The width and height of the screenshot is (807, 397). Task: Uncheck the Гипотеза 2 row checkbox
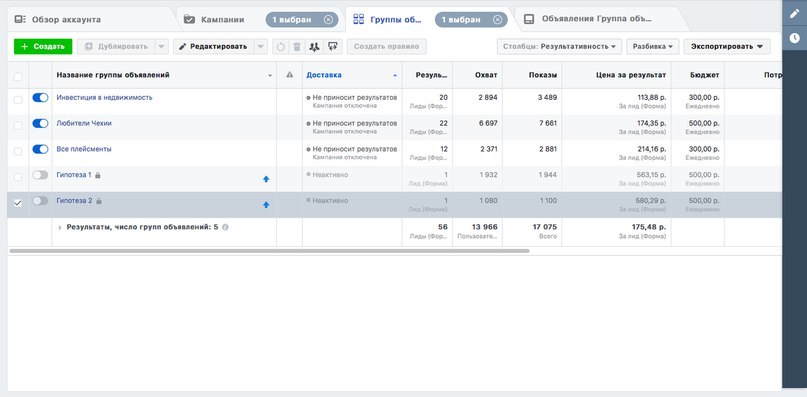click(x=18, y=203)
